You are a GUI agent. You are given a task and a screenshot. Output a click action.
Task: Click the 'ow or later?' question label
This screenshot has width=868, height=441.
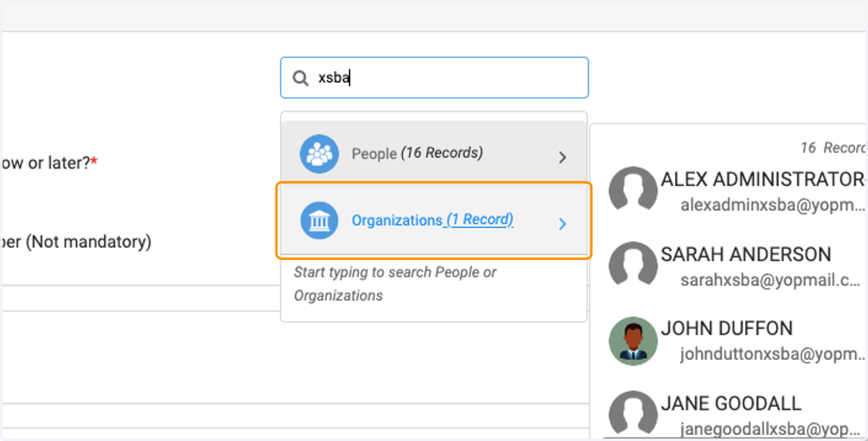(x=48, y=163)
